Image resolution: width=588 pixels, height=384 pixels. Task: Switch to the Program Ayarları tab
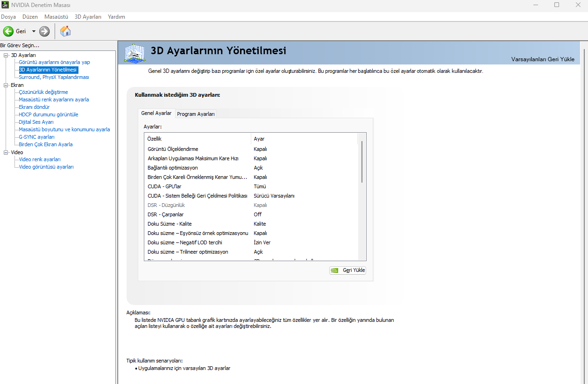[x=196, y=114]
